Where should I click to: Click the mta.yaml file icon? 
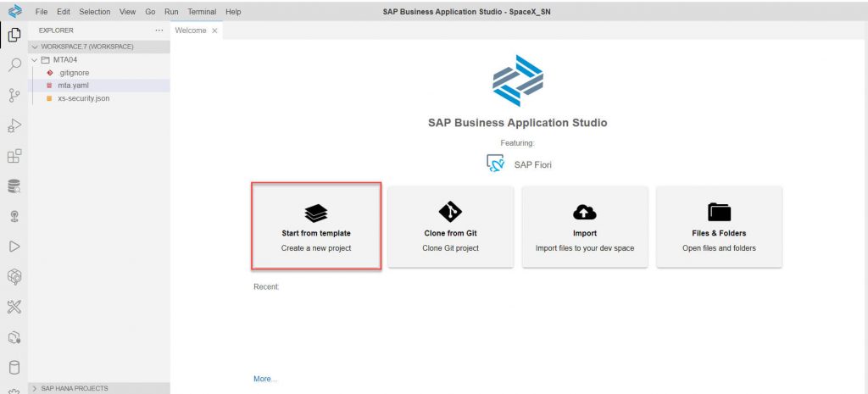click(50, 86)
